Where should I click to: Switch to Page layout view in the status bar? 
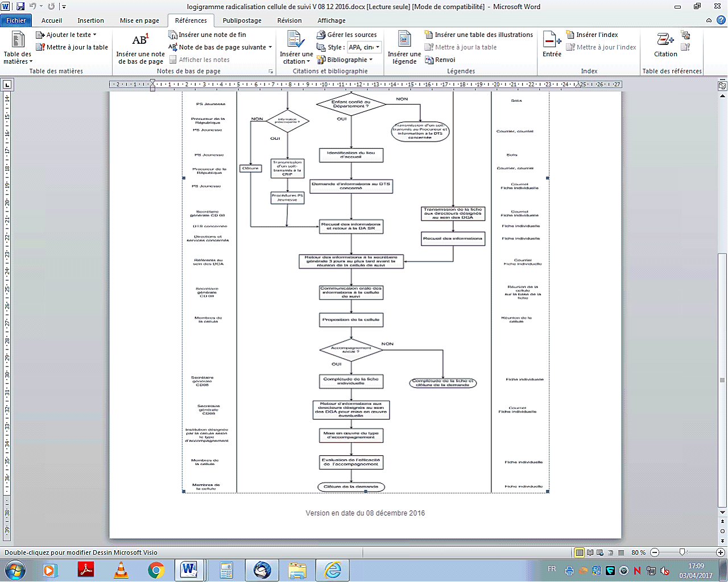click(x=579, y=552)
